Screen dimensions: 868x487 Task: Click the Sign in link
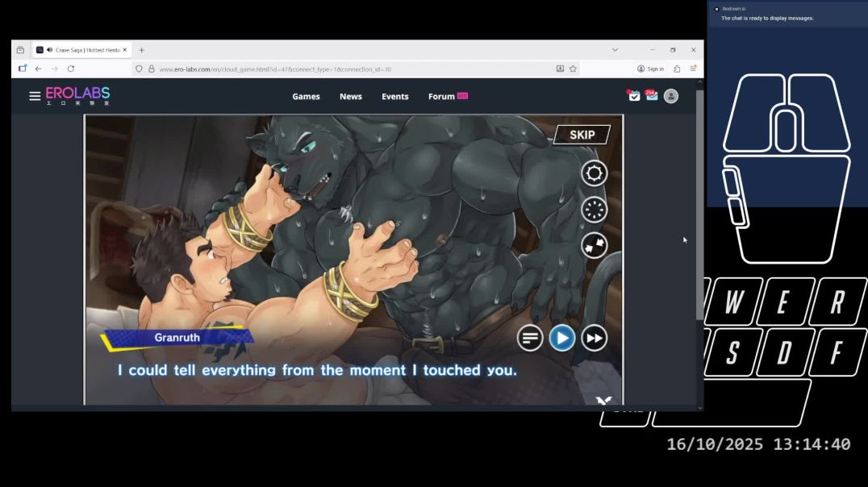click(x=652, y=69)
